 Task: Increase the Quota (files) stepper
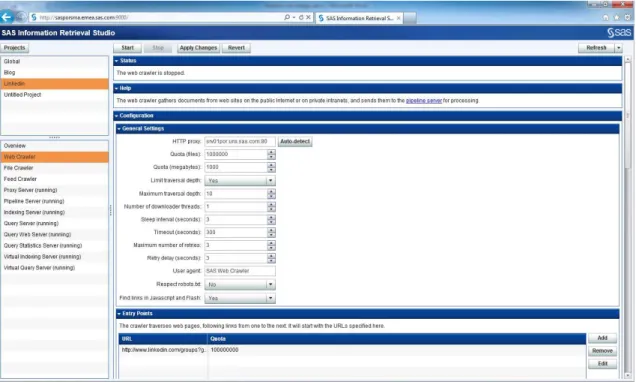point(271,152)
